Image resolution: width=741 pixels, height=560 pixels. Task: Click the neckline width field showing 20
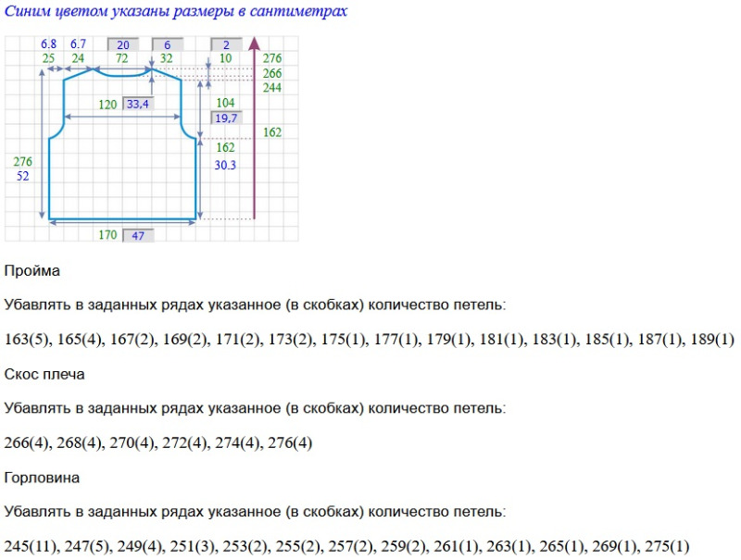pos(123,44)
